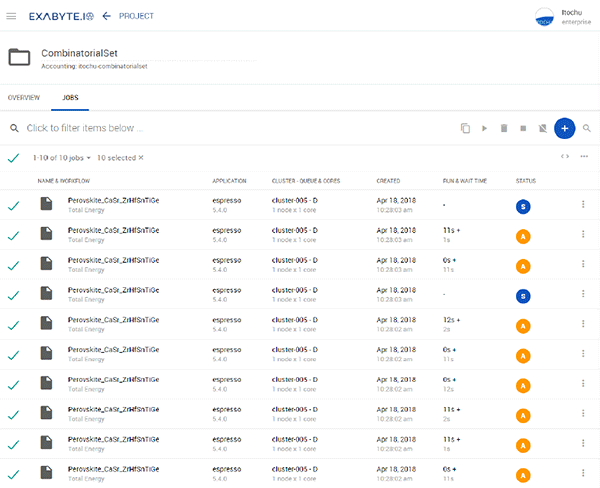Screen dimensions: 600x488
Task: Click orange A status badge of 0s + 12s job
Action: (523, 386)
